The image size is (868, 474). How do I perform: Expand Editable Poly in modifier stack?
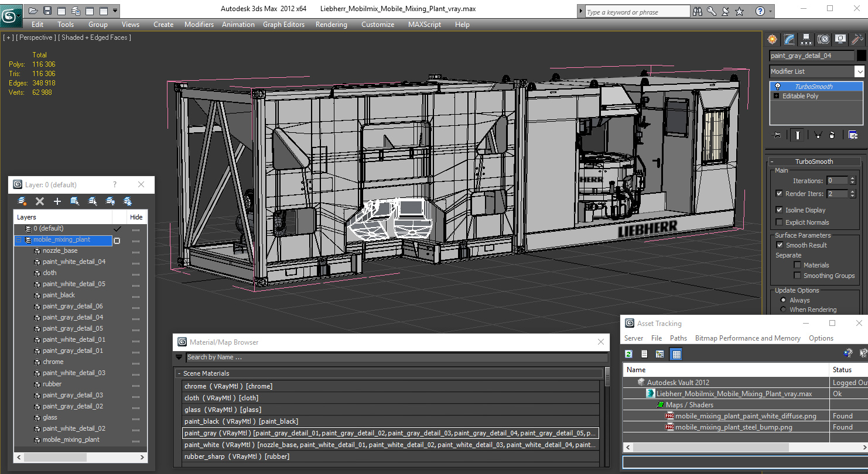pyautogui.click(x=777, y=96)
